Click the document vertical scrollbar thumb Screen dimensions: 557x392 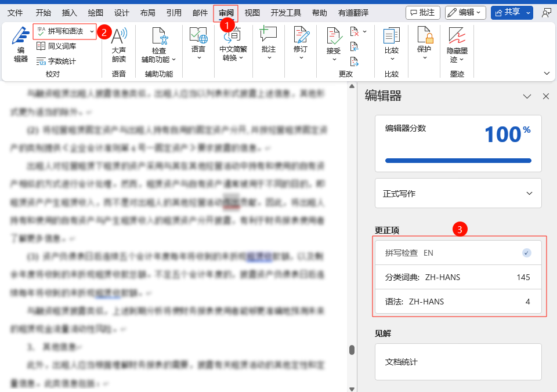tap(351, 350)
